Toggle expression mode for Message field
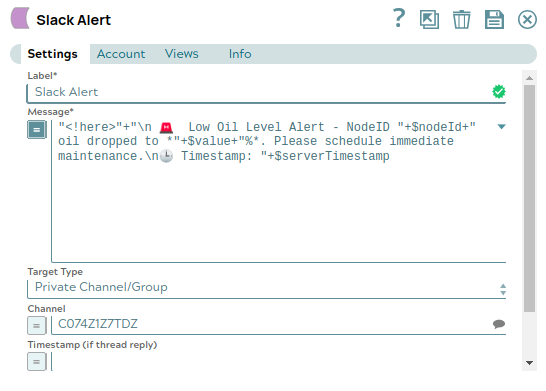The height and width of the screenshot is (391, 546). coord(37,130)
